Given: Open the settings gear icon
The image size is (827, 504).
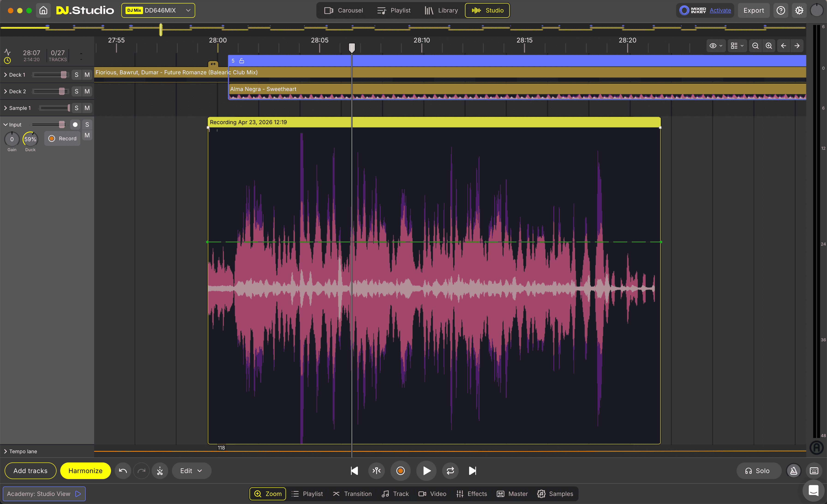Looking at the screenshot, I should (799, 10).
